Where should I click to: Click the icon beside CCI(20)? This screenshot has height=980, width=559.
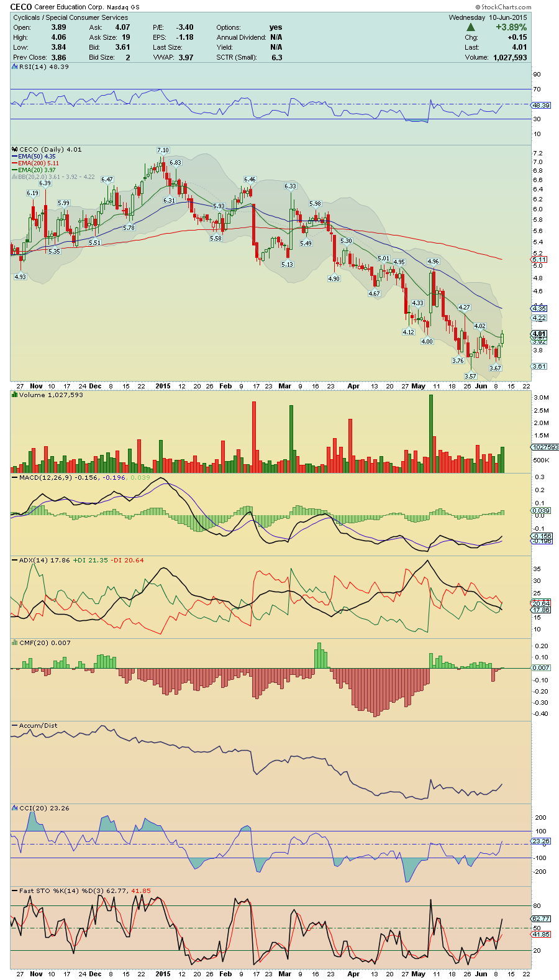15,808
